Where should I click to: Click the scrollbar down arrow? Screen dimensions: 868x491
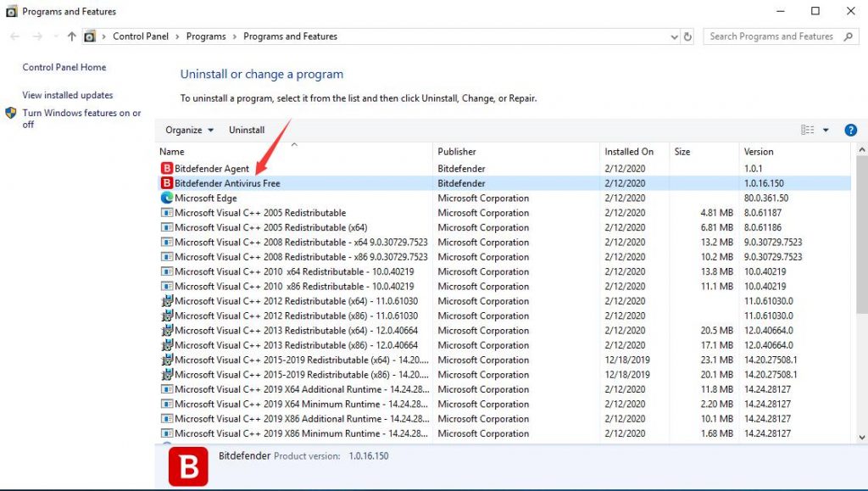click(862, 437)
